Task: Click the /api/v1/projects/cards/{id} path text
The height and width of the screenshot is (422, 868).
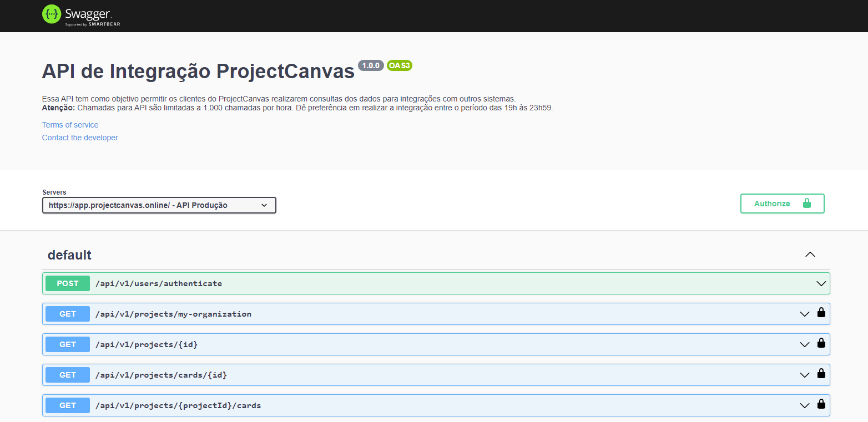Action: 161,375
